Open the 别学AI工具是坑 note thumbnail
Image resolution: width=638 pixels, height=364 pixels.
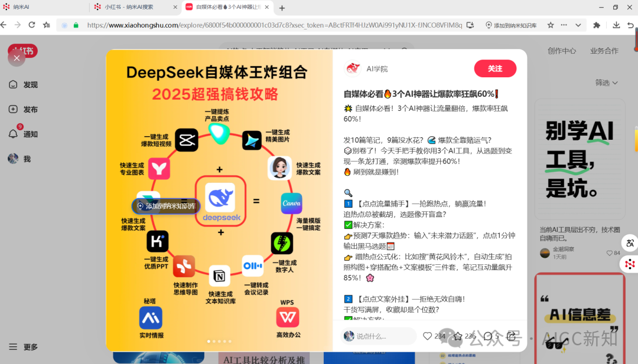pos(580,159)
